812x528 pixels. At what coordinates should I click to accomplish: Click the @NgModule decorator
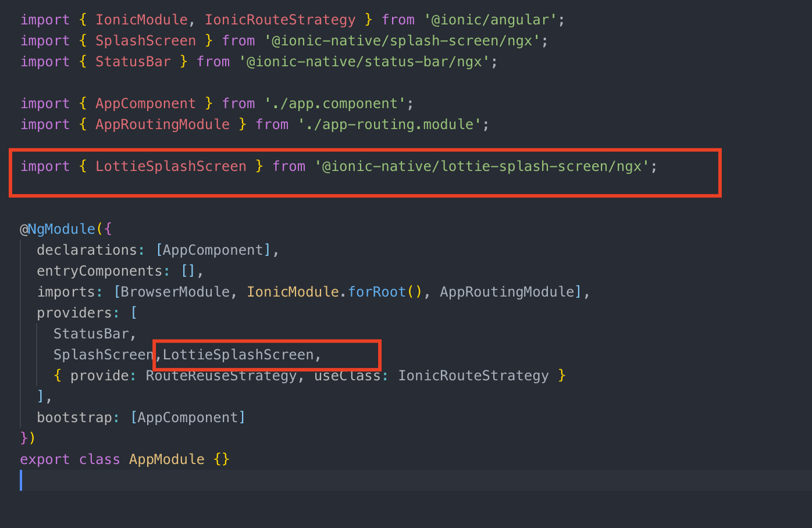point(58,229)
